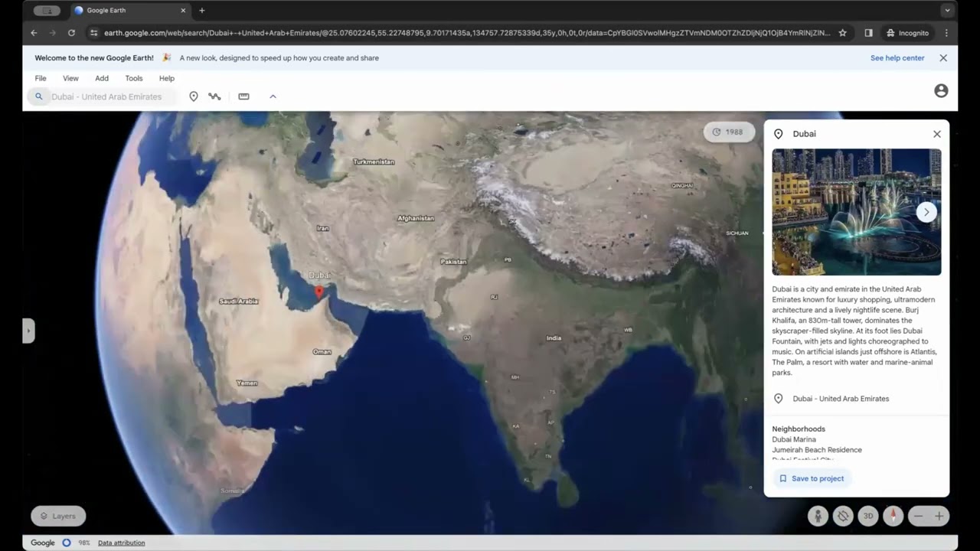980x551 pixels.
Task: Reload the page in browser
Action: [x=71, y=33]
